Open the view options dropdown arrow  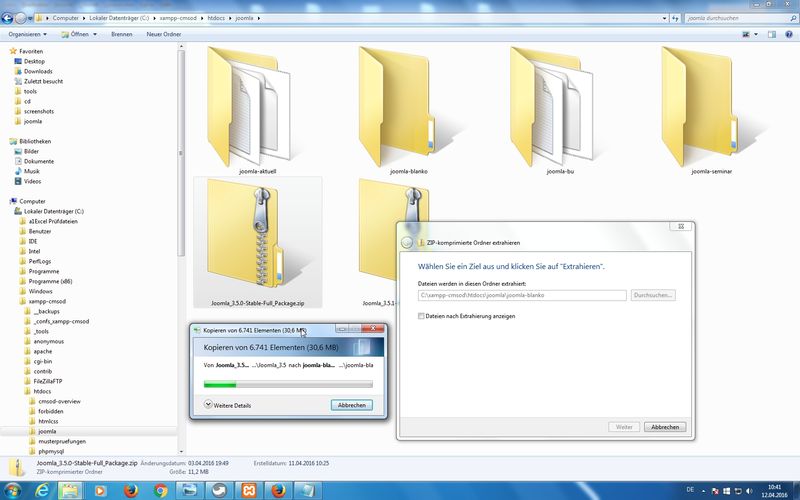[x=756, y=34]
